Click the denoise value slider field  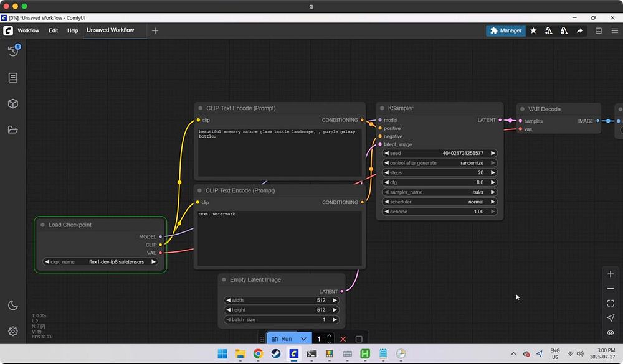pyautogui.click(x=439, y=212)
